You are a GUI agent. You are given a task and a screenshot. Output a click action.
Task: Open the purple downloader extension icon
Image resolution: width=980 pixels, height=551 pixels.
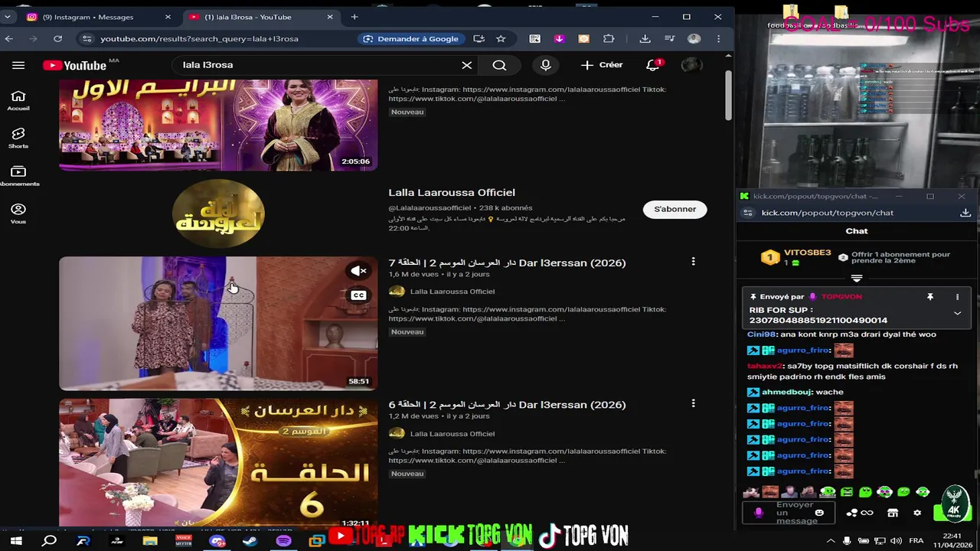tap(559, 38)
